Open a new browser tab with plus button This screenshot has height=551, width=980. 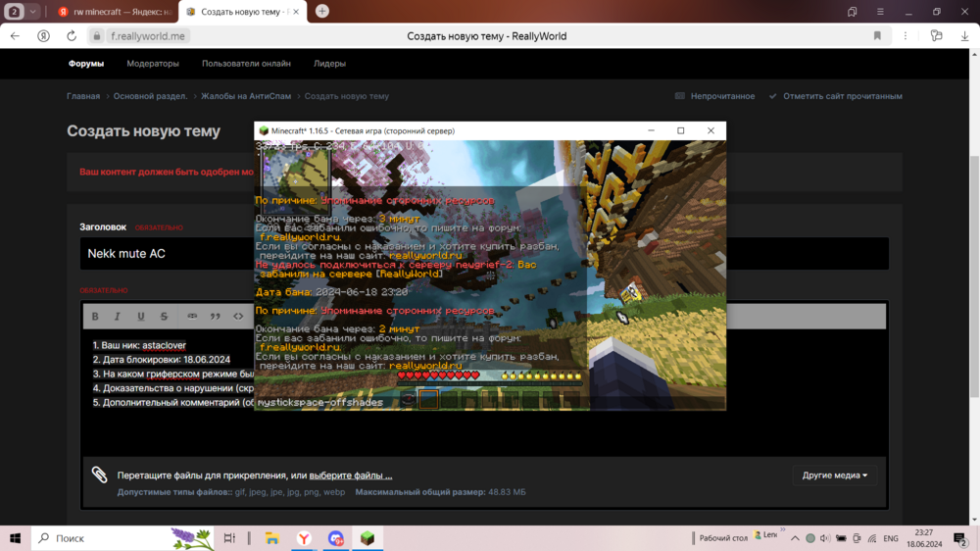click(x=321, y=11)
